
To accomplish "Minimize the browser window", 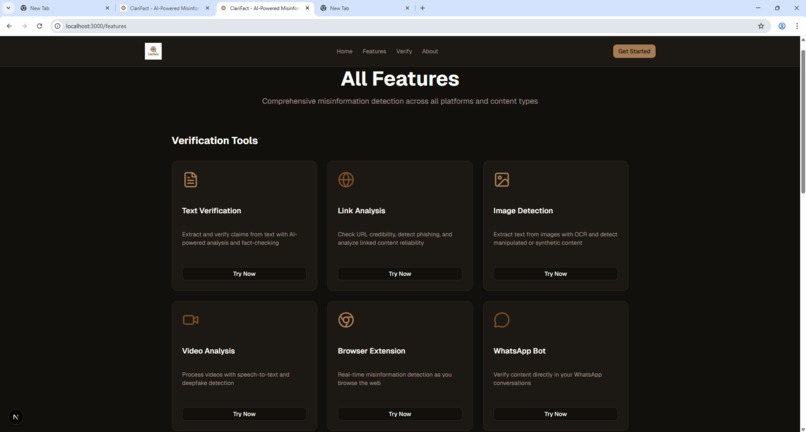I will (x=758, y=8).
